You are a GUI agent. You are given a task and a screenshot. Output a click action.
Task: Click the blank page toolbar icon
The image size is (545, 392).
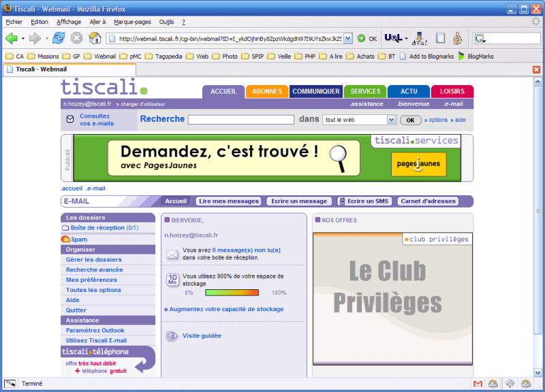click(x=440, y=38)
